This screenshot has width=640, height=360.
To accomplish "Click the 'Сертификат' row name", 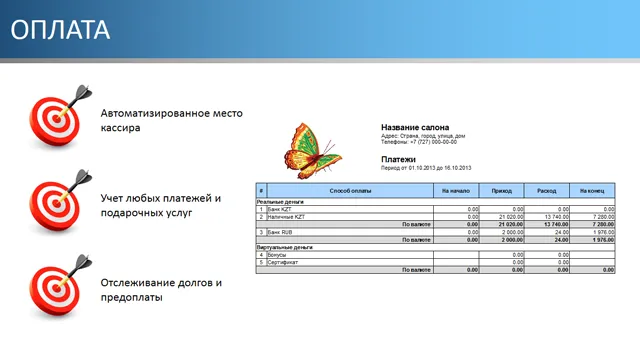I will pos(283,262).
